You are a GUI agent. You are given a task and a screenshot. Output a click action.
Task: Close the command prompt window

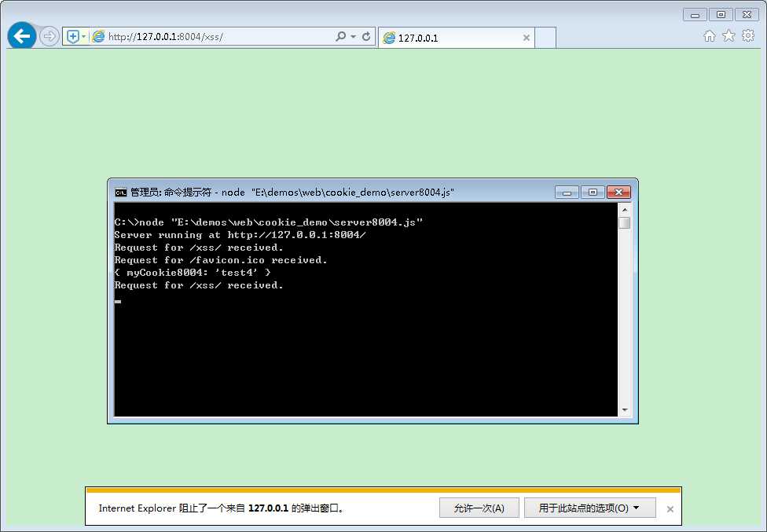pos(618,193)
